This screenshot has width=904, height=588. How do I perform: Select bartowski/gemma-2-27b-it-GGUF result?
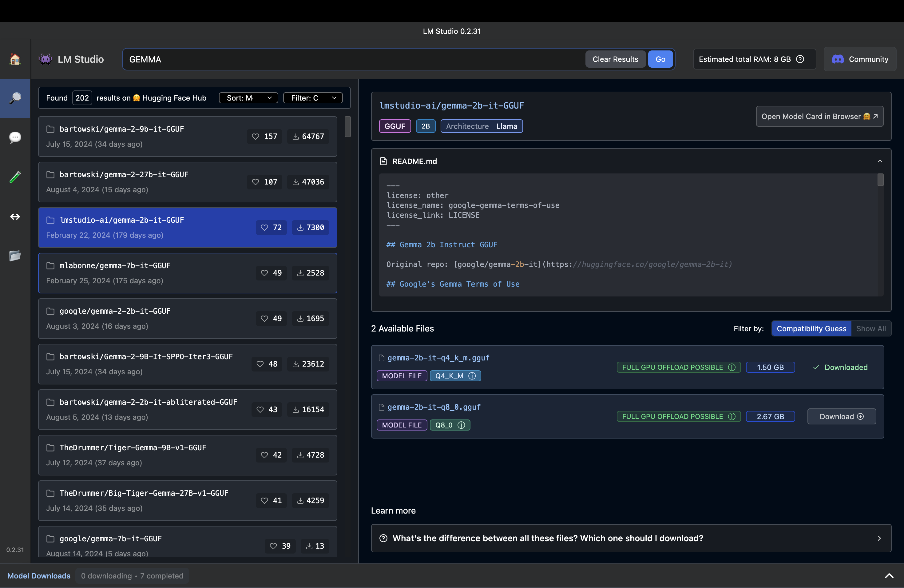[x=188, y=182]
